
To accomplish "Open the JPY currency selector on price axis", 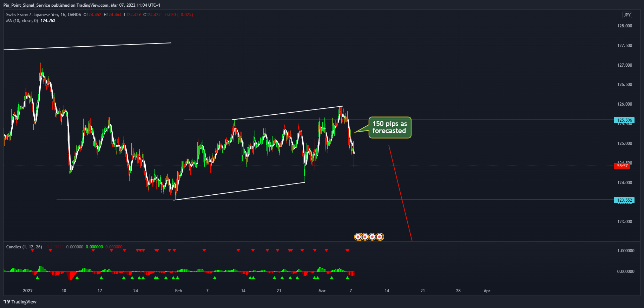I will pyautogui.click(x=627, y=15).
